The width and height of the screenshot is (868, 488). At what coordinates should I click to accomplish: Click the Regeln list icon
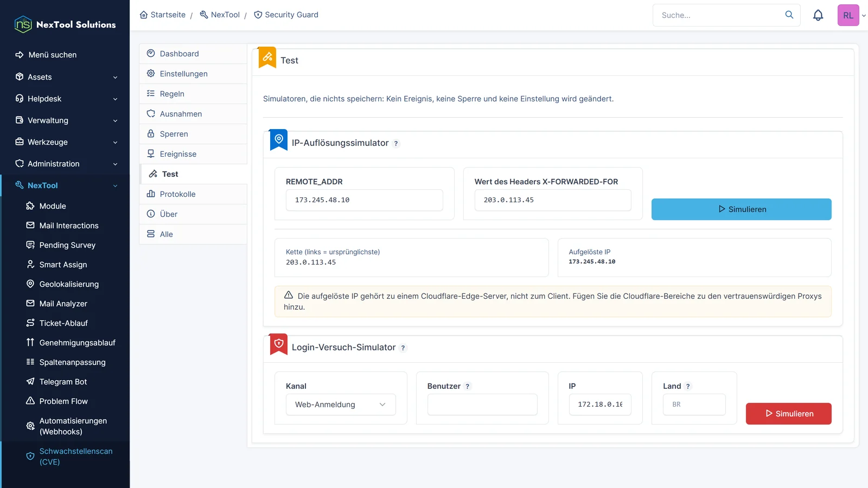pos(151,93)
